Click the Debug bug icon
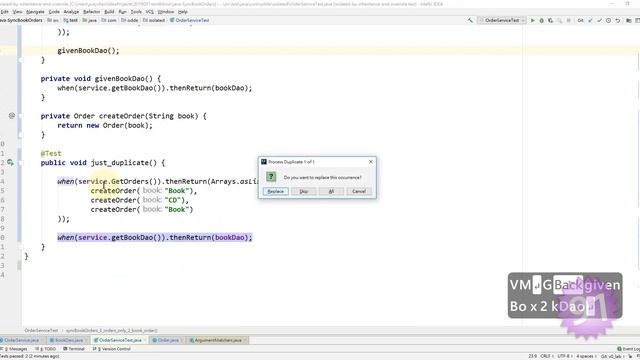 pyautogui.click(x=542, y=20)
